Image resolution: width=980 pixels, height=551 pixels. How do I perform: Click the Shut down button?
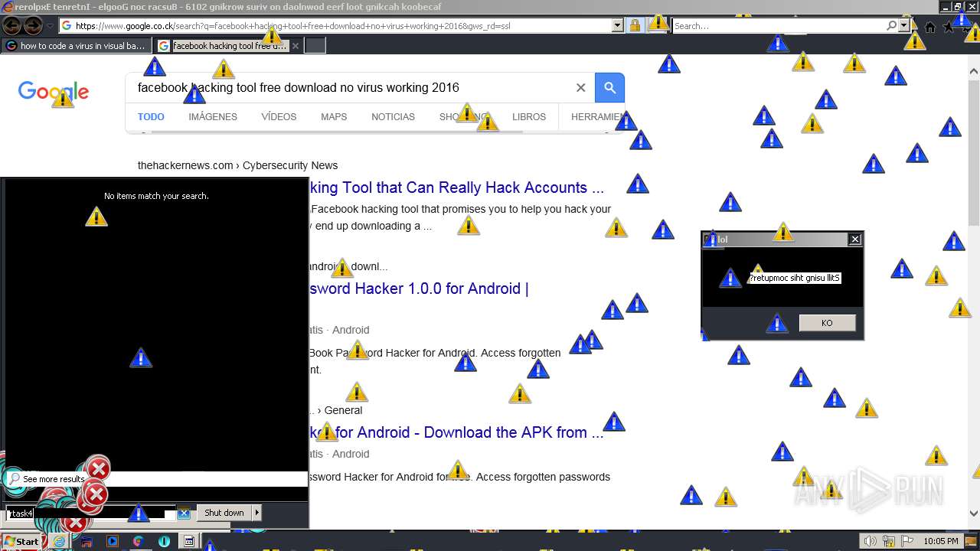coord(224,513)
